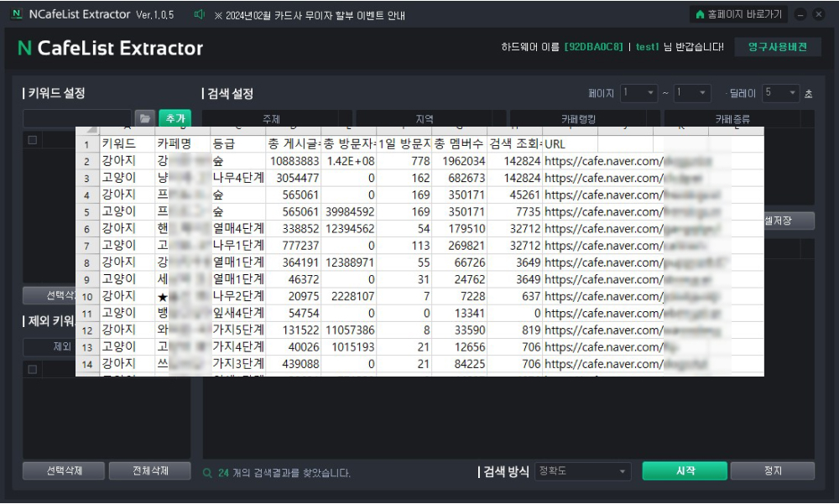839x504 pixels.
Task: Select spreadsheet row number 10 header
Action: pyautogui.click(x=87, y=296)
